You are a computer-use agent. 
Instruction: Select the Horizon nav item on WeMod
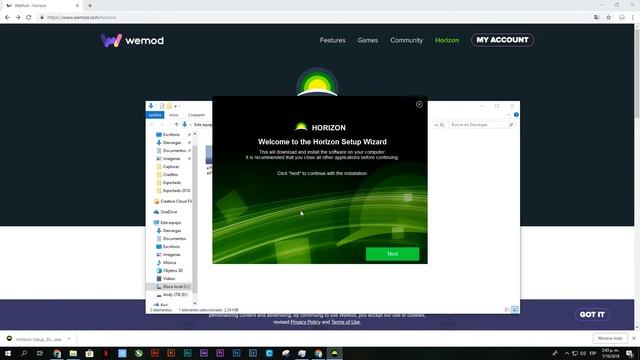(x=447, y=40)
